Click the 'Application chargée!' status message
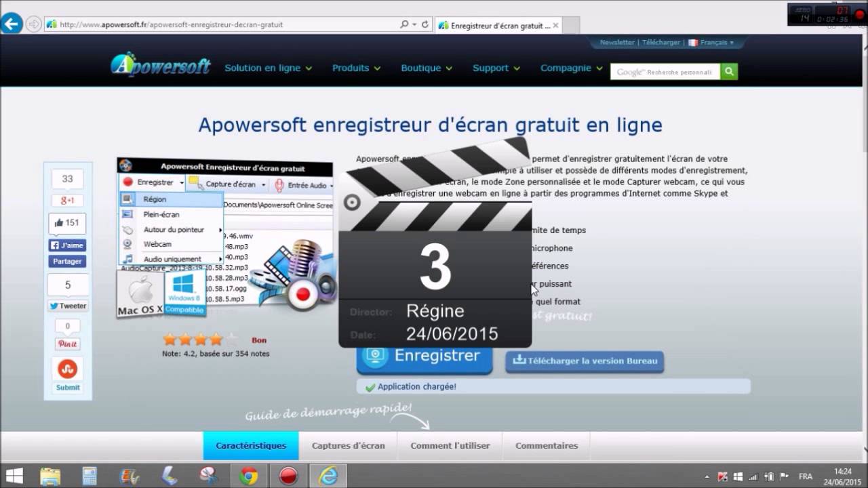Image resolution: width=868 pixels, height=488 pixels. (416, 386)
